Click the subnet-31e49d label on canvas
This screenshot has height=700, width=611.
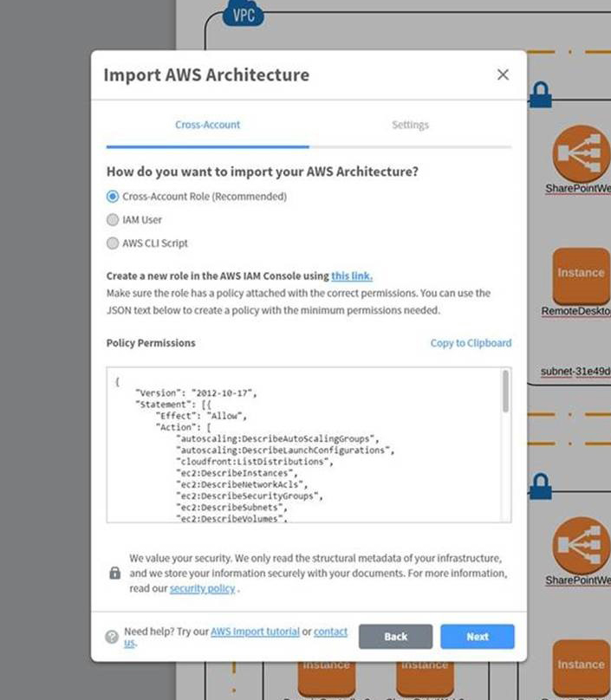click(575, 372)
